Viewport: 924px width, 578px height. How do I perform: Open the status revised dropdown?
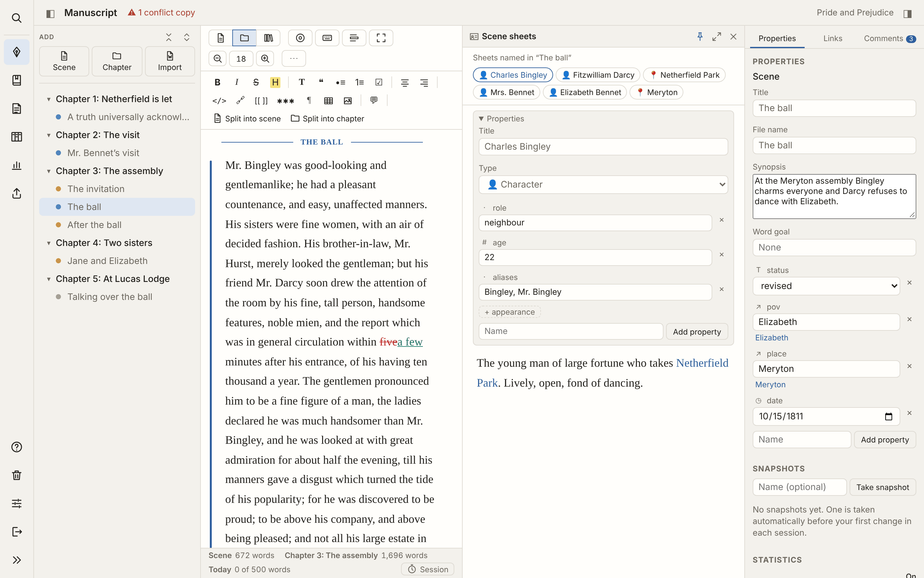[826, 286]
